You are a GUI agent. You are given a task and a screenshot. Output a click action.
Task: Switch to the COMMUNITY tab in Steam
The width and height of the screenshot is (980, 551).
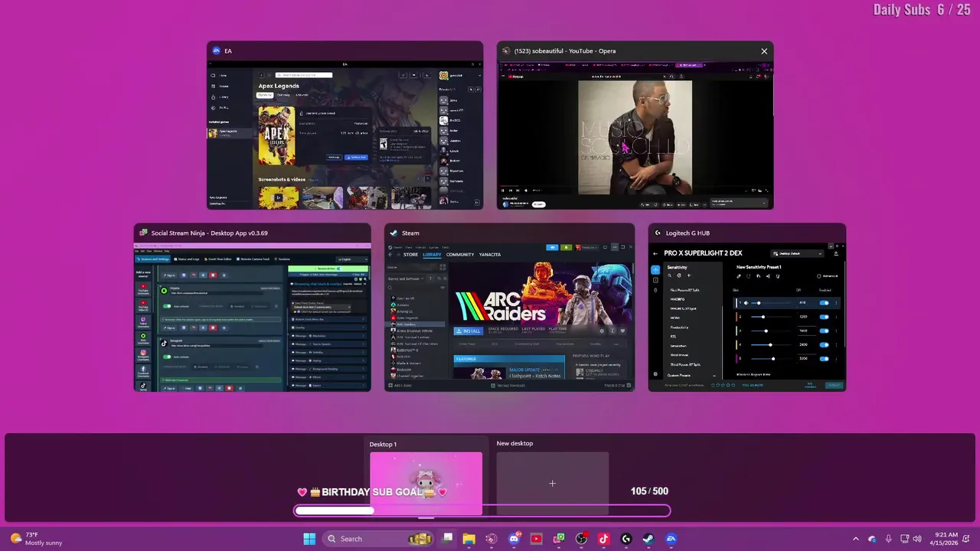(x=460, y=255)
